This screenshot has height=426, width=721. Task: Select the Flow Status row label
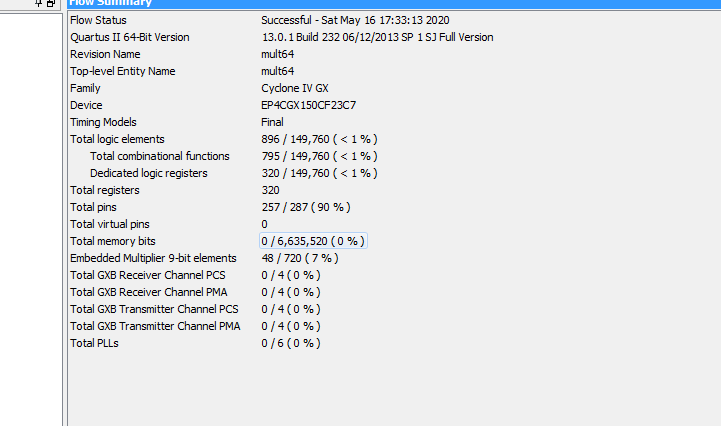(x=98, y=20)
